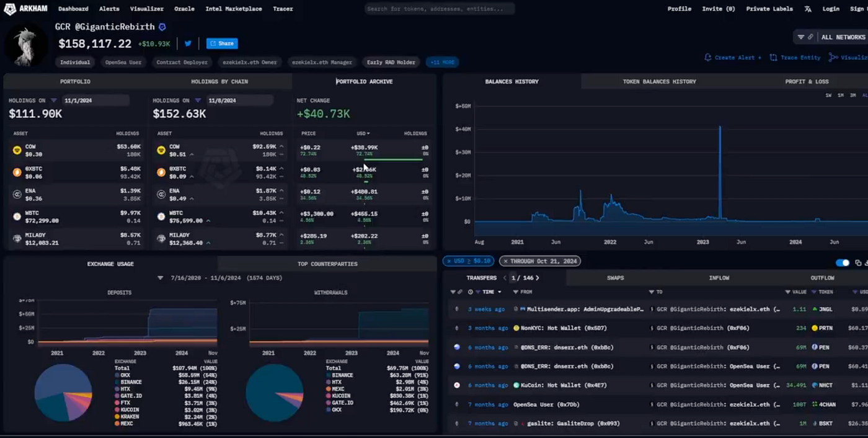868x438 pixels.
Task: Open the Value column filter
Action: point(787,292)
